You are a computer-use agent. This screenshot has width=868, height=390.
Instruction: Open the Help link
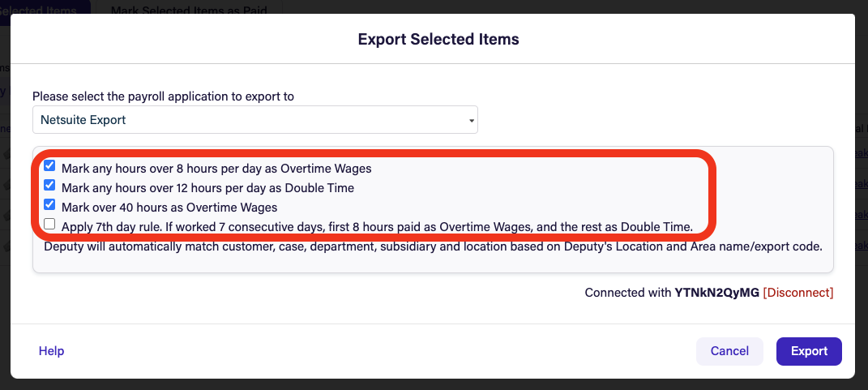click(x=52, y=351)
